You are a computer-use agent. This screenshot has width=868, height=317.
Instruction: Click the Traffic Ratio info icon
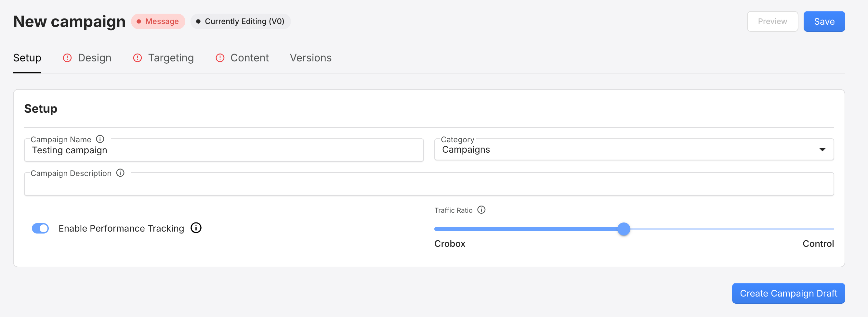tap(481, 209)
